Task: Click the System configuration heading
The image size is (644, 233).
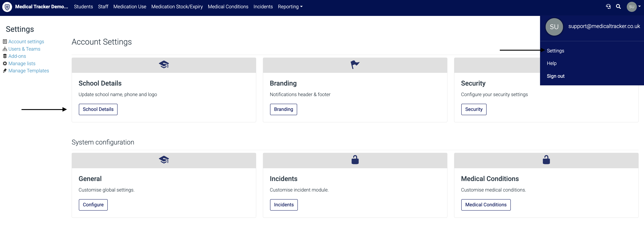Action: point(103,142)
